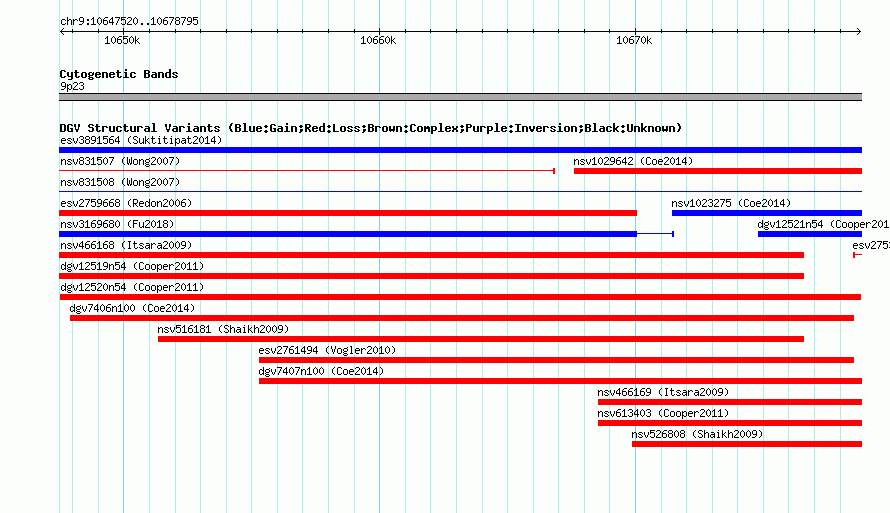Open the nsv466168 (Itsara2009) label
Image resolution: width=890 pixels, height=513 pixels.
tap(126, 245)
